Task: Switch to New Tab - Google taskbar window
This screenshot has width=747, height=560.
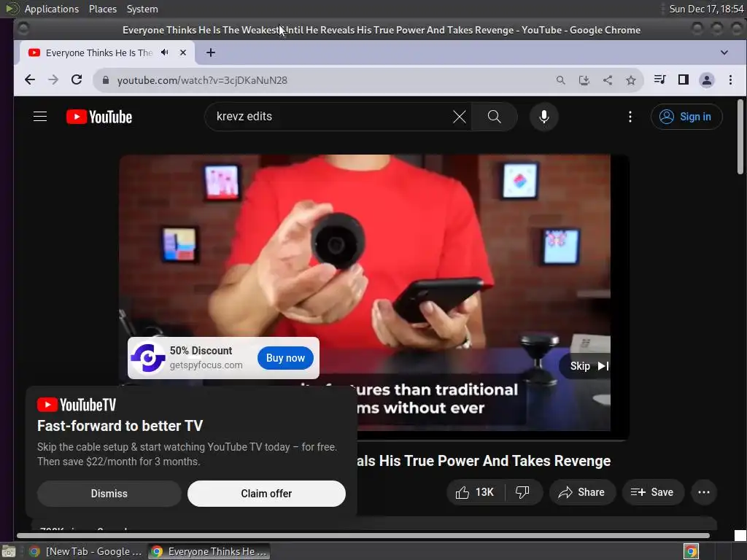Action: point(86,551)
